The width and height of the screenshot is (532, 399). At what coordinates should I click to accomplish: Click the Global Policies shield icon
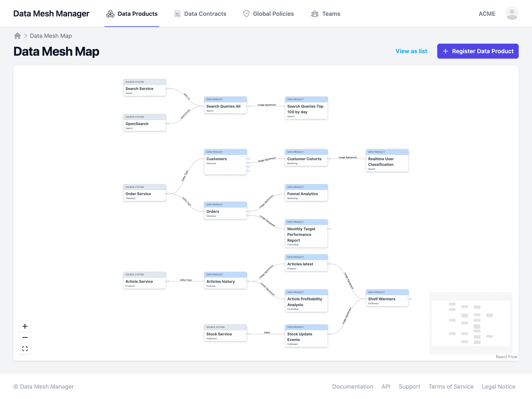(x=246, y=14)
